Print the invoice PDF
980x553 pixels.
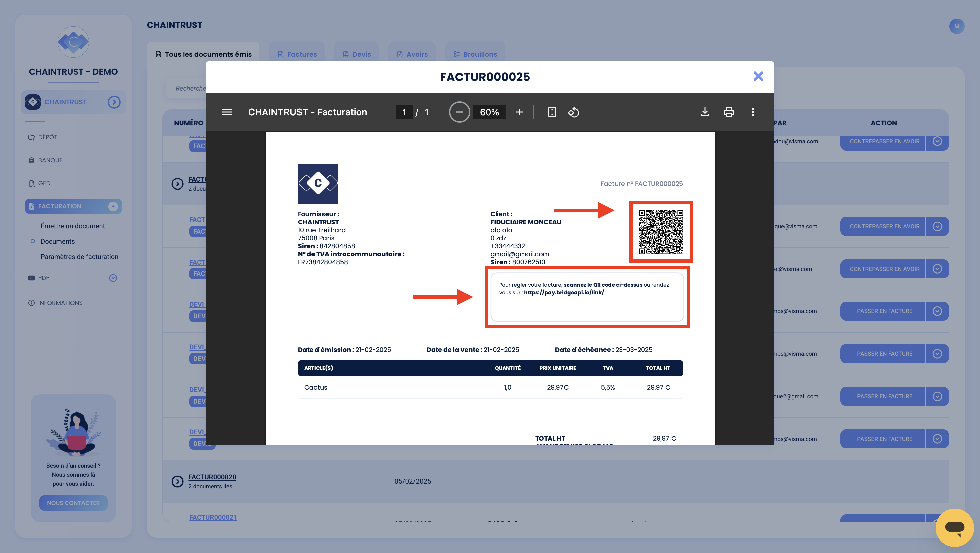[x=729, y=112]
